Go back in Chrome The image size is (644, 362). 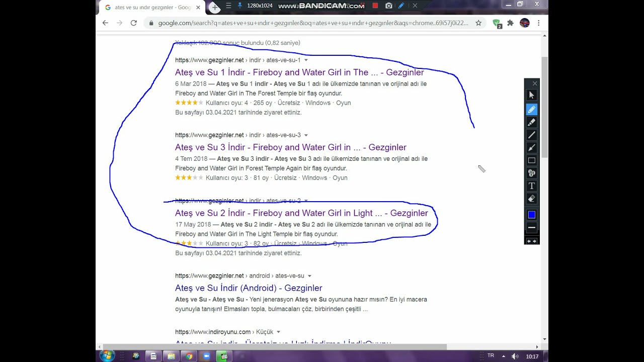pos(105,23)
